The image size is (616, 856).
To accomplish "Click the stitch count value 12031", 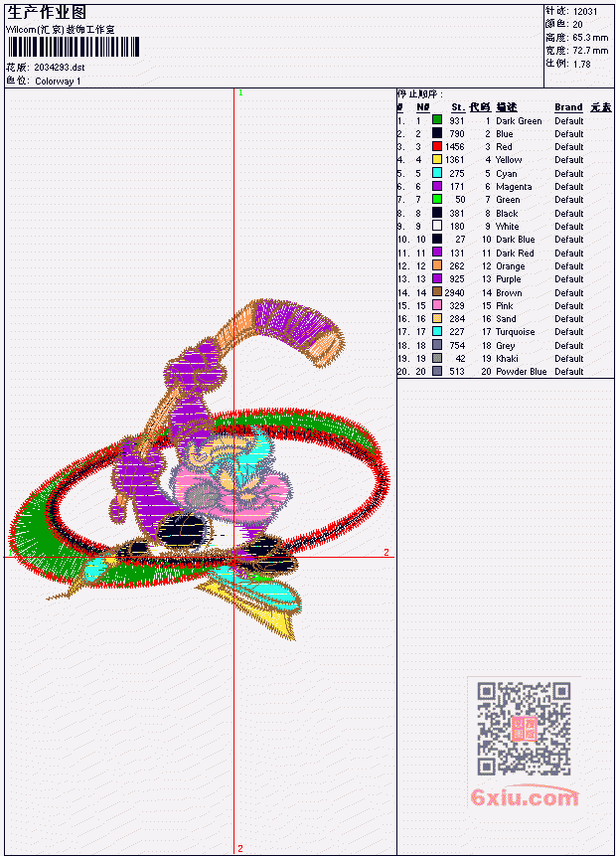I will (585, 12).
